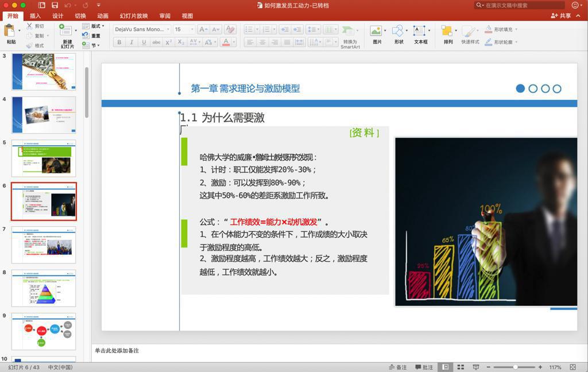This screenshot has width=588, height=372.
Task: Toggle the Notes (备注) pane
Action: 398,367
